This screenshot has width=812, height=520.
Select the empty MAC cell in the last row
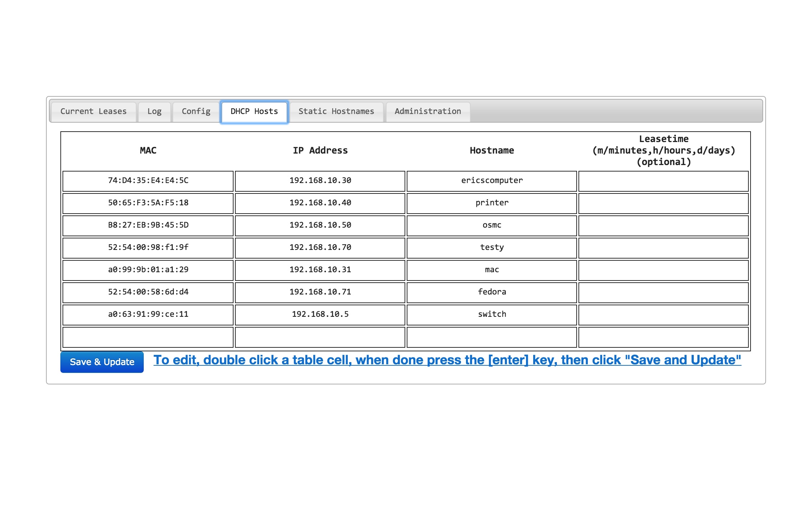tap(148, 337)
